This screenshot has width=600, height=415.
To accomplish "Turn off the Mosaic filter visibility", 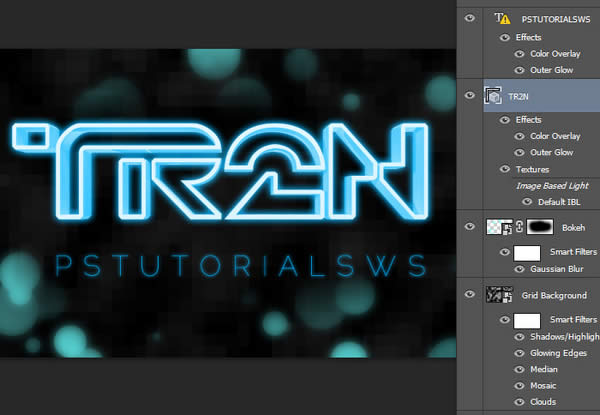I will point(519,384).
